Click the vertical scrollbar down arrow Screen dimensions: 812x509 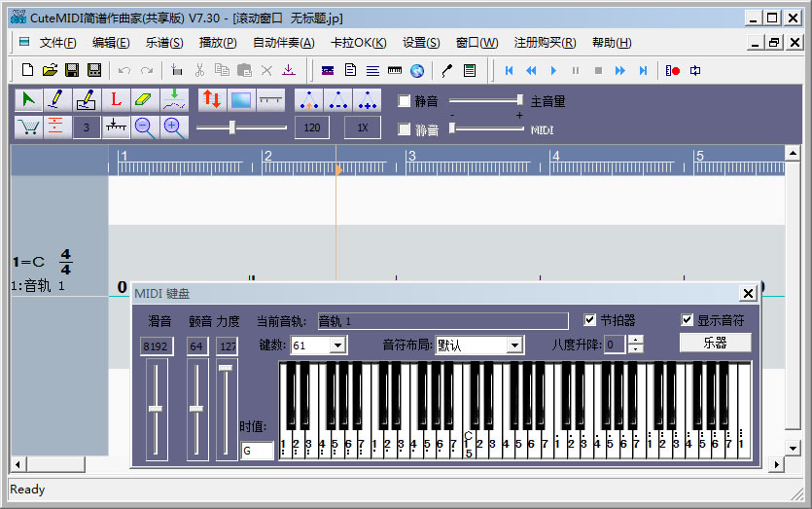coord(793,449)
